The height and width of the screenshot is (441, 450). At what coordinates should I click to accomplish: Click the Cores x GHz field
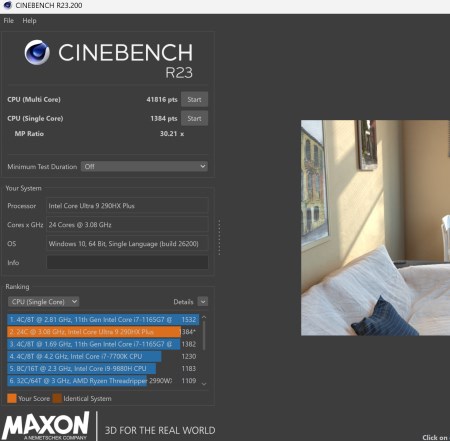pyautogui.click(x=127, y=225)
